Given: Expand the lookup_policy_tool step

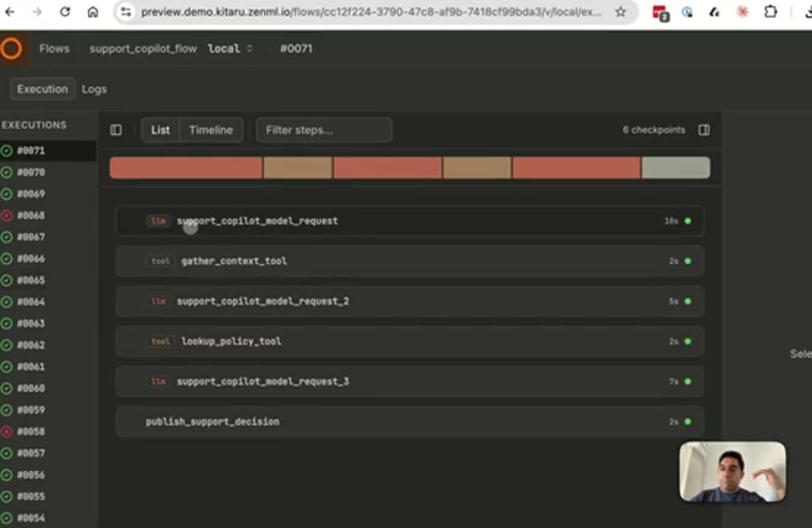Looking at the screenshot, I should click(410, 341).
